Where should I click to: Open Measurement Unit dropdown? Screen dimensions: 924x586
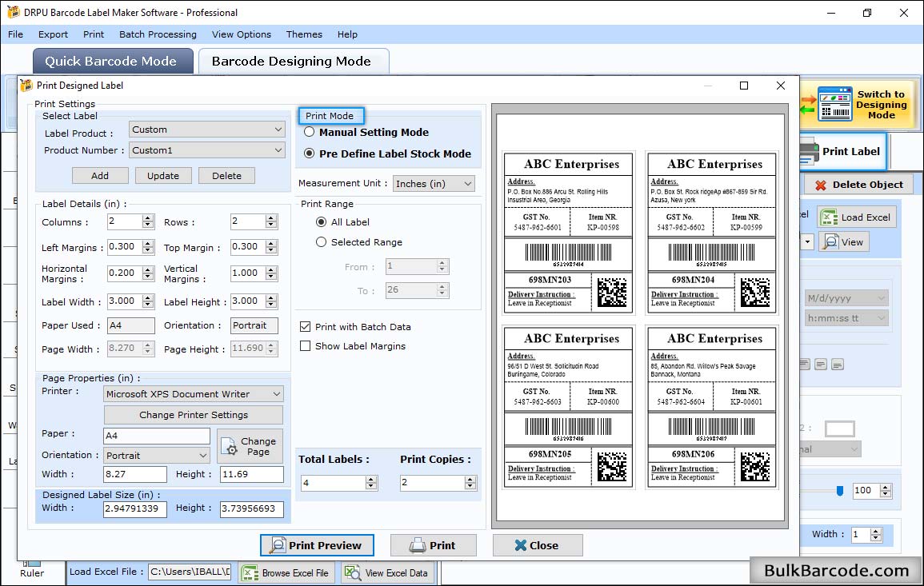pyautogui.click(x=434, y=184)
